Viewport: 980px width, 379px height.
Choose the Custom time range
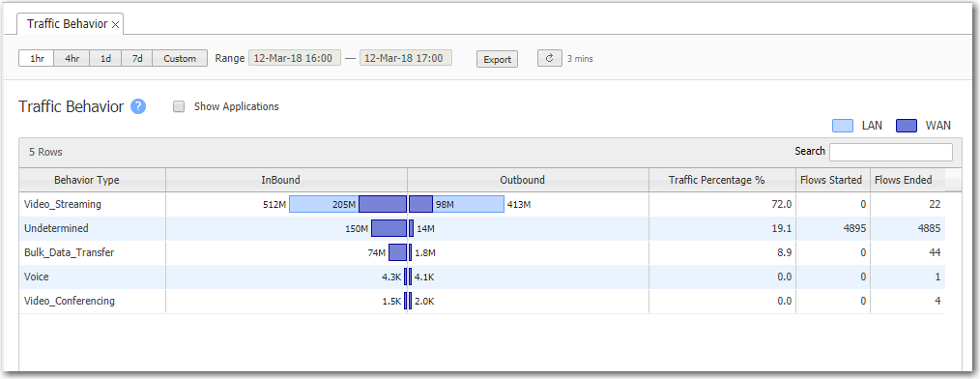[x=180, y=58]
